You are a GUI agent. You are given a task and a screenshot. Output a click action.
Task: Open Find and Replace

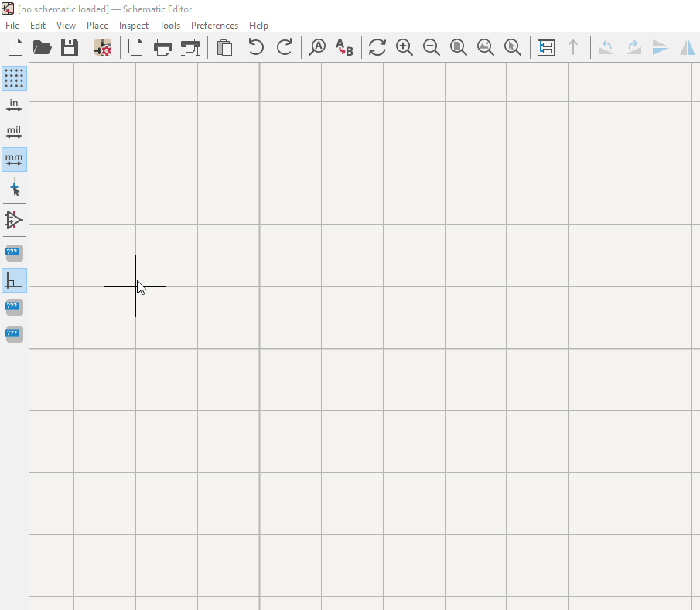pos(345,47)
